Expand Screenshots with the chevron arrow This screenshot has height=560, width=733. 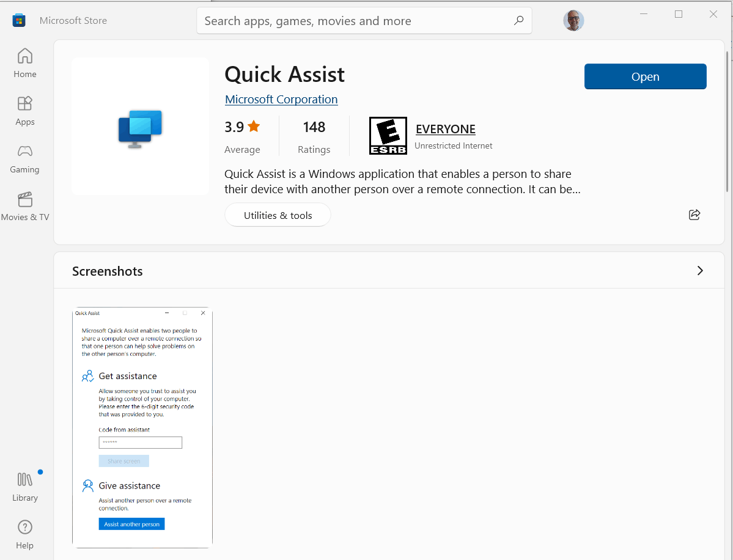700,271
